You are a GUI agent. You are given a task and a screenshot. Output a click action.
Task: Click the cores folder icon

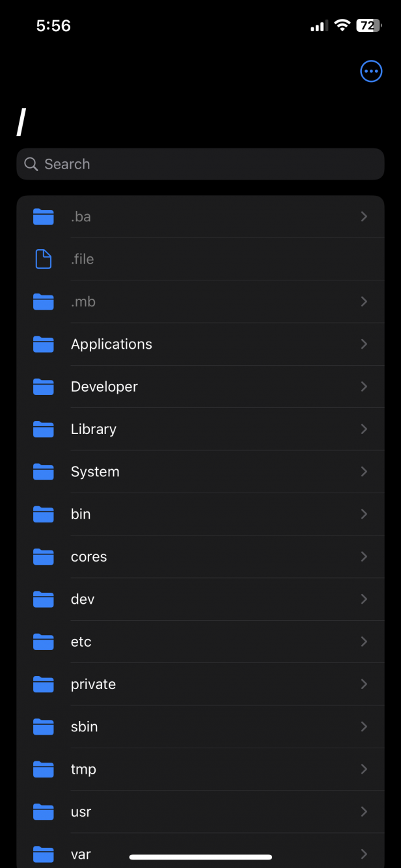pyautogui.click(x=44, y=557)
